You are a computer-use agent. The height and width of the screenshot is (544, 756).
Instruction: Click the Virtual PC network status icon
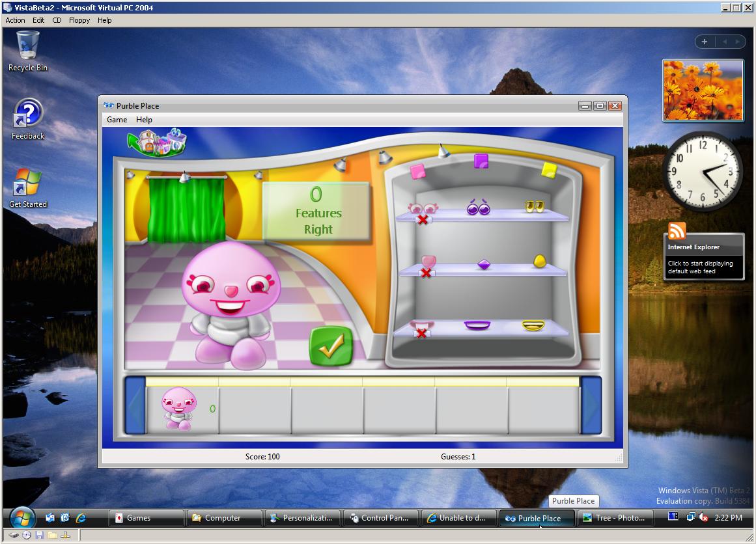[x=66, y=535]
